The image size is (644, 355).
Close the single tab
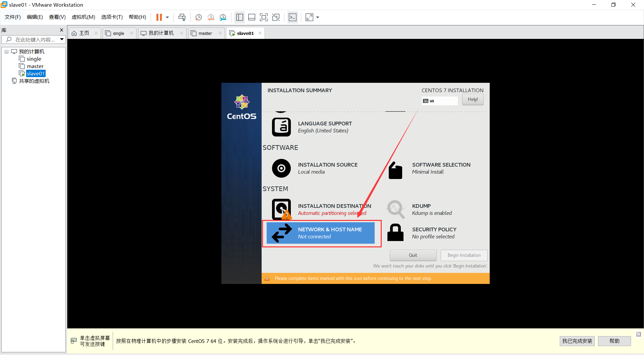(x=131, y=33)
